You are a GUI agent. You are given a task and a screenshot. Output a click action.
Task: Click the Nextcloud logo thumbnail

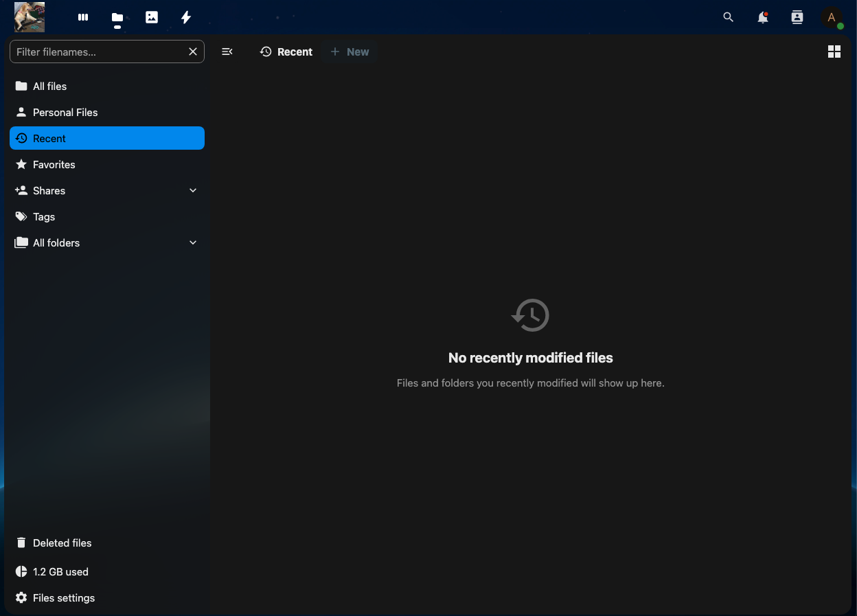tap(30, 17)
